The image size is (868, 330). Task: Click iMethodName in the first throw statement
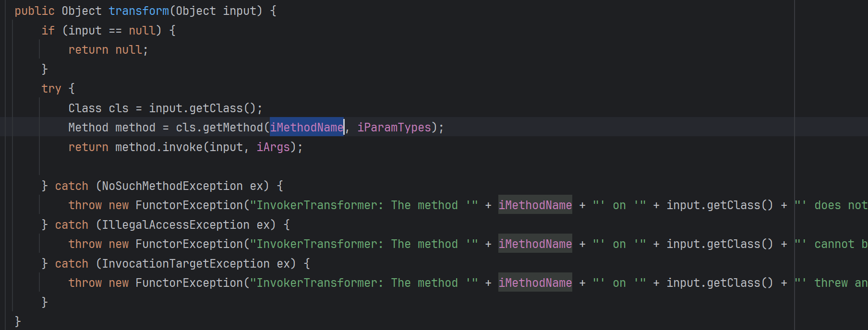pos(535,205)
